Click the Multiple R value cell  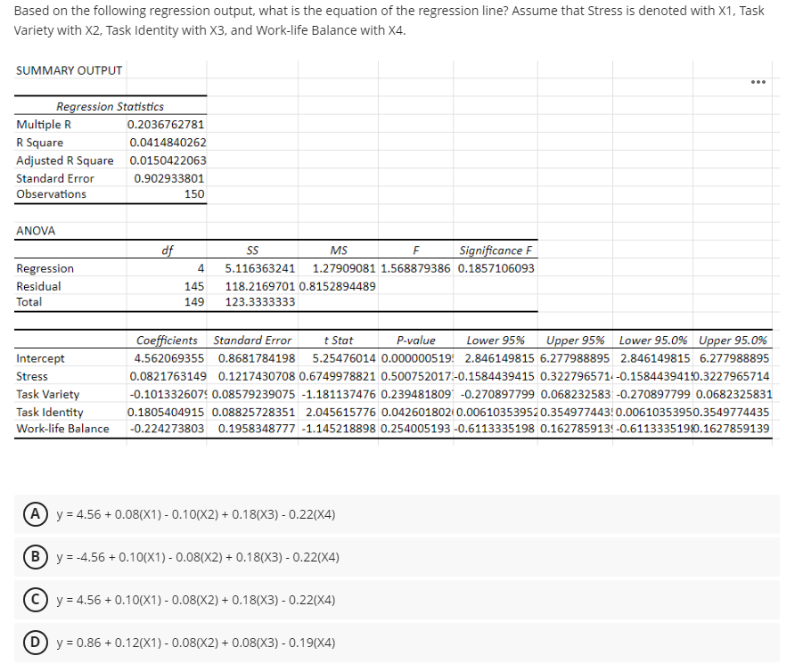pos(168,124)
